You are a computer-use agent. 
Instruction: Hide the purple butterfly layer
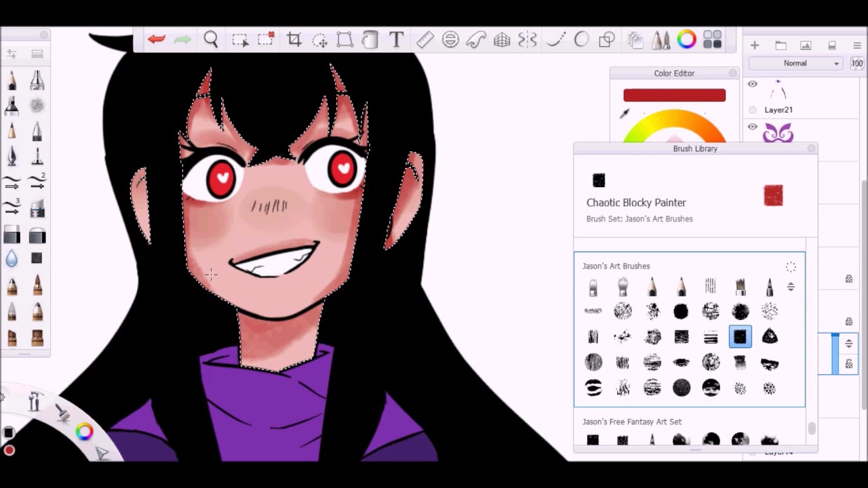753,127
